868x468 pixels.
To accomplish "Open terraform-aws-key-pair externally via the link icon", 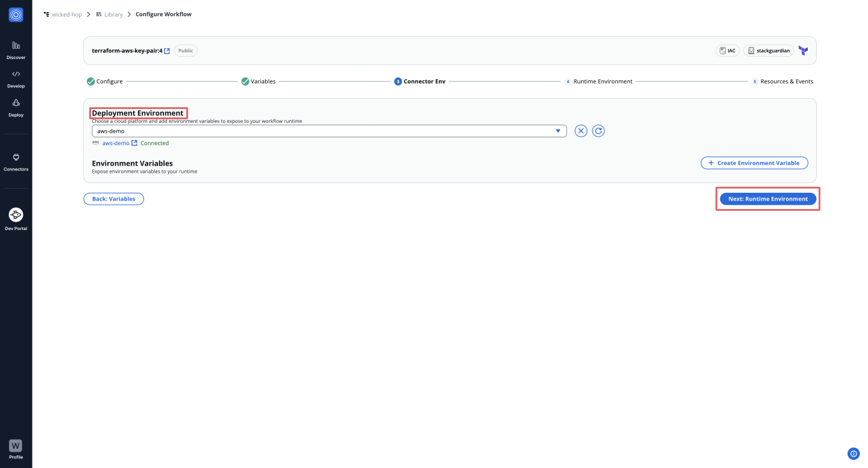I will click(x=167, y=51).
